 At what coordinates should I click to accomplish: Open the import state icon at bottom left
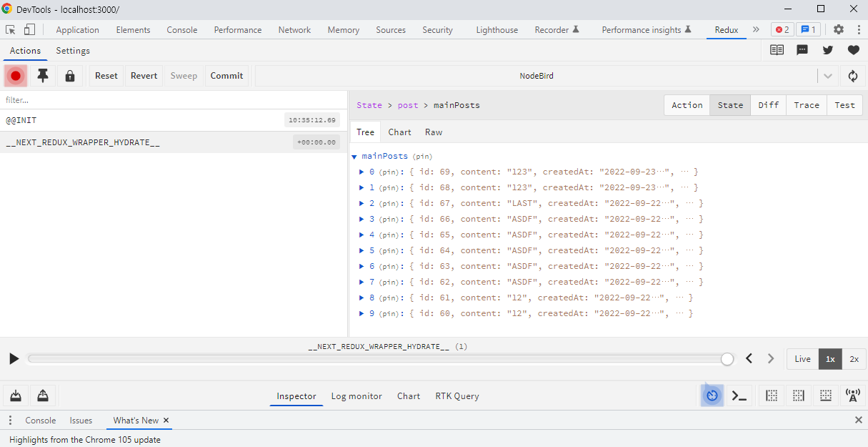[x=16, y=396]
